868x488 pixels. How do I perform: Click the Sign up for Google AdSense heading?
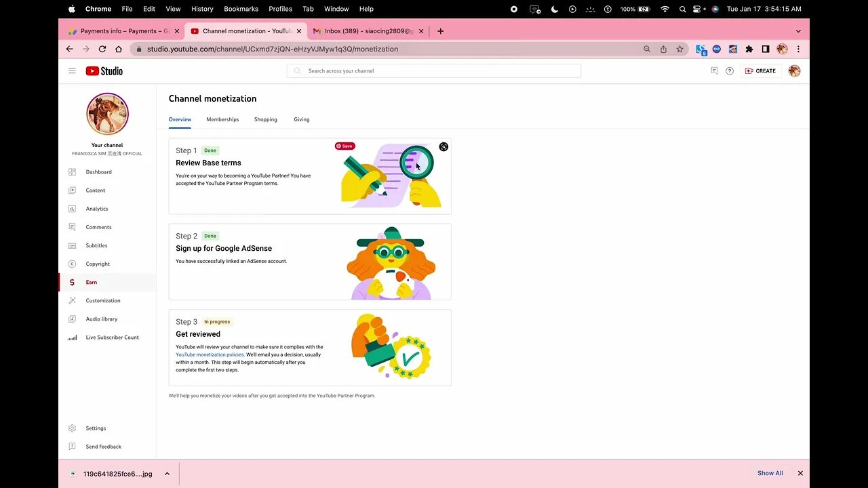(224, 248)
